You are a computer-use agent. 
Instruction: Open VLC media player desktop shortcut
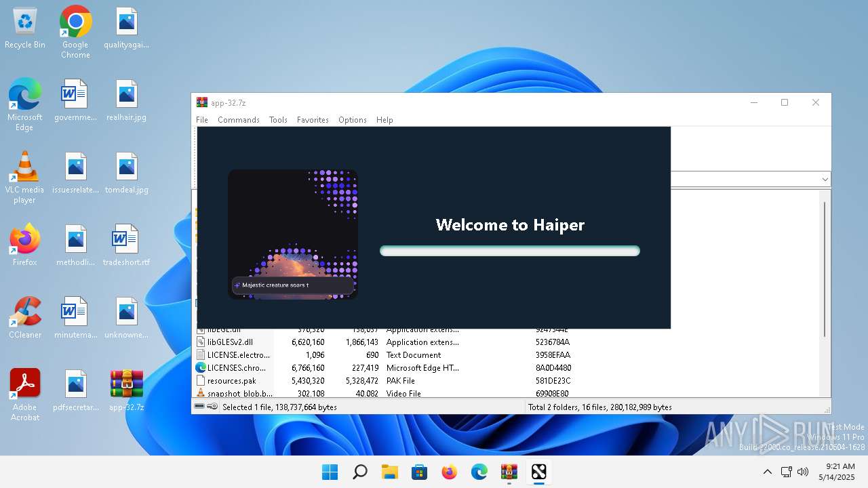25,178
